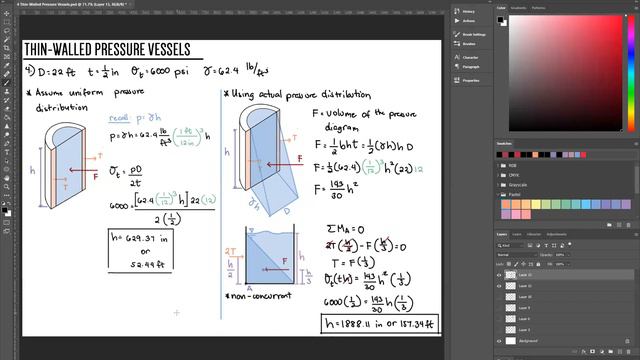Add a layer mask button
Image resolution: width=640 pixels, height=360 pixels.
(592, 351)
